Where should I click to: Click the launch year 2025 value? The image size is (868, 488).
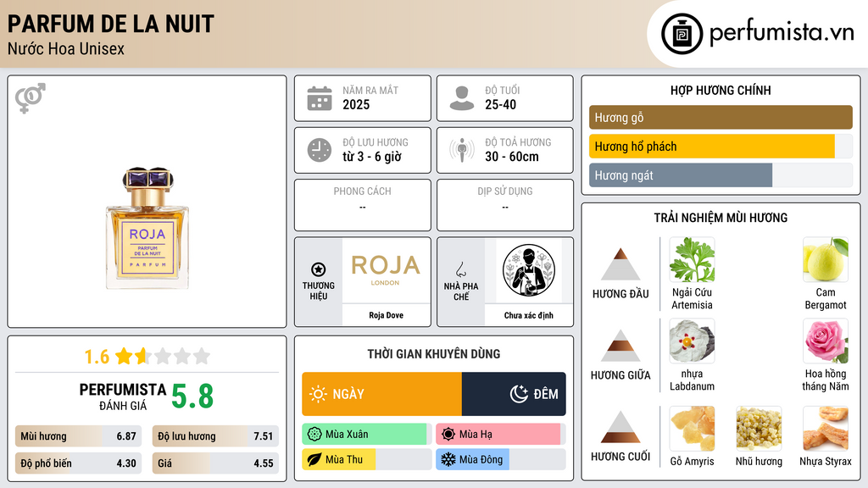tap(356, 104)
